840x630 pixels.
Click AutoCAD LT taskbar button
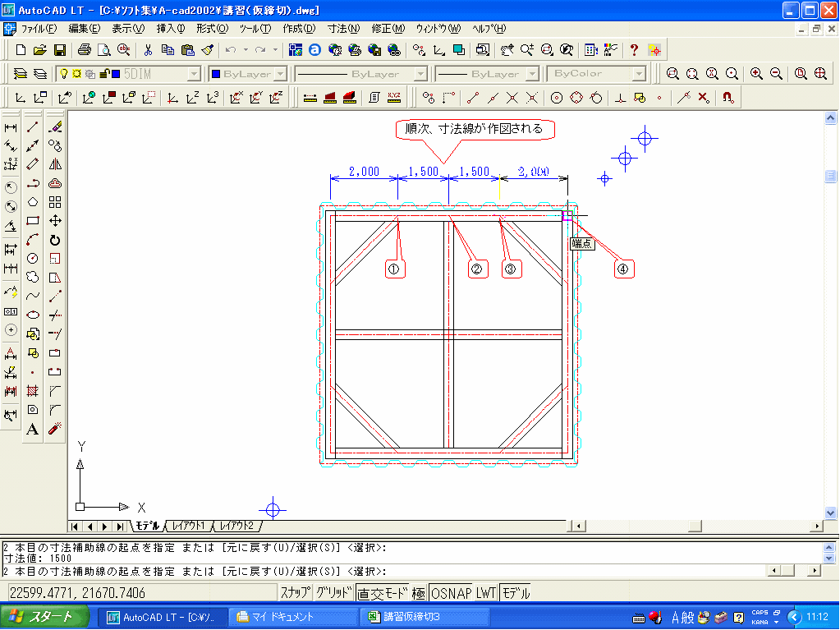click(x=163, y=617)
